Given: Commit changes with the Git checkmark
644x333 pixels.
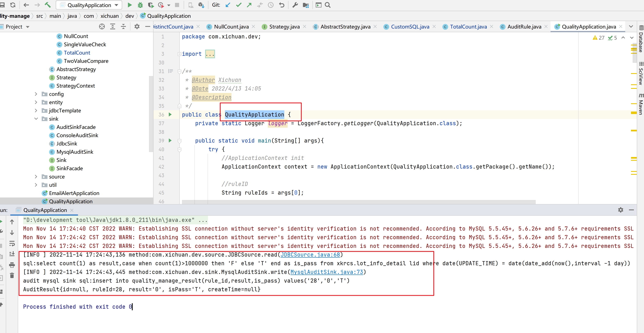Looking at the screenshot, I should [239, 5].
